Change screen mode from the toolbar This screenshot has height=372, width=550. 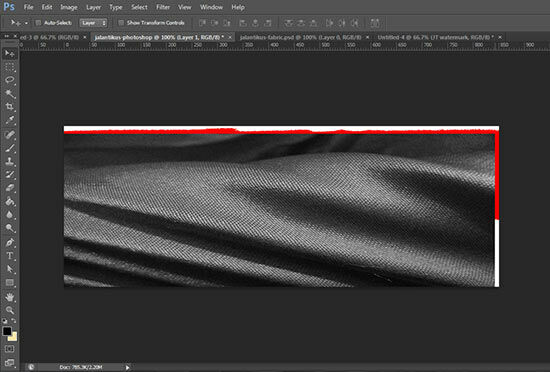click(9, 363)
